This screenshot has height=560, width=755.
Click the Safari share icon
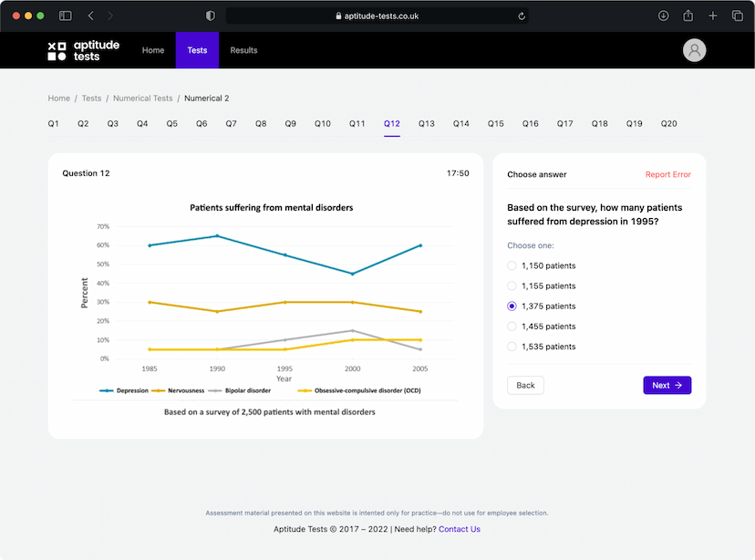[x=688, y=16]
